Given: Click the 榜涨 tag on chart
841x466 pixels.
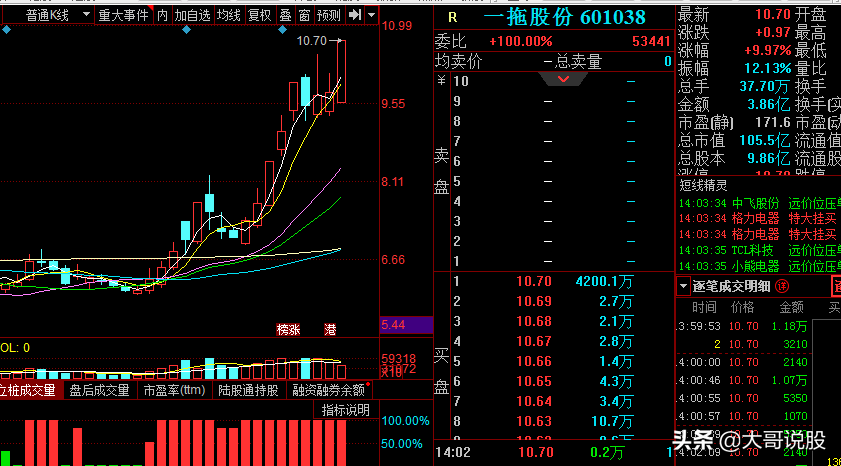Looking at the screenshot, I should (x=288, y=330).
